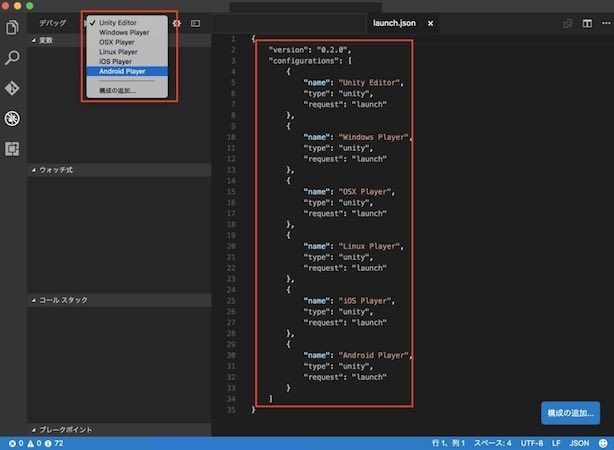Click the warnings count in status bar
614x450 pixels.
click(x=34, y=443)
